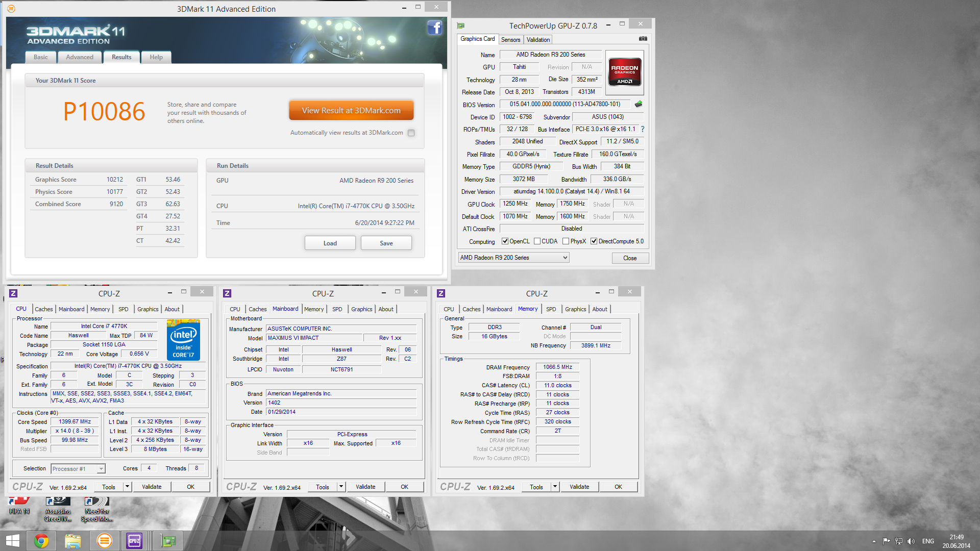Click the Close button in GPU-Z
This screenshot has width=980, height=551.
(630, 258)
